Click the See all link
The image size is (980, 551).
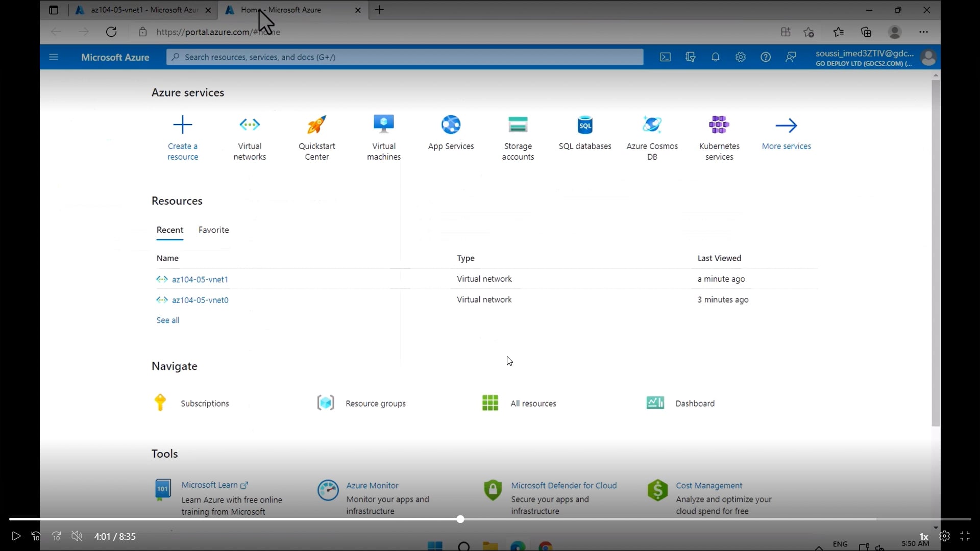coord(168,320)
